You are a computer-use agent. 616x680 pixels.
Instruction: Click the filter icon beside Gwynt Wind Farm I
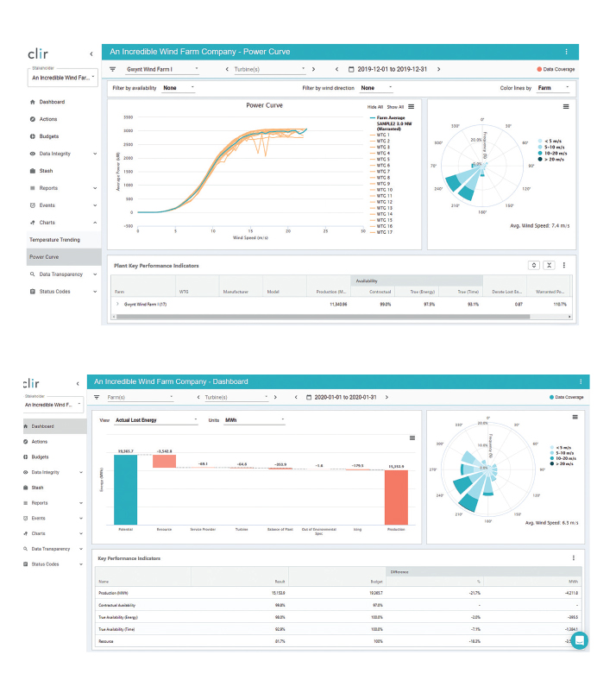[113, 69]
